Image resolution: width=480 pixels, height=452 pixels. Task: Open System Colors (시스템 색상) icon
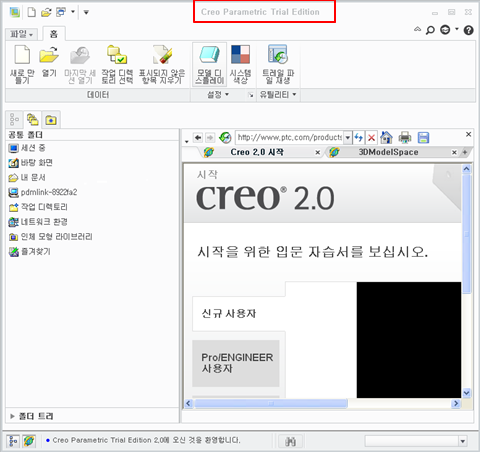coord(240,55)
